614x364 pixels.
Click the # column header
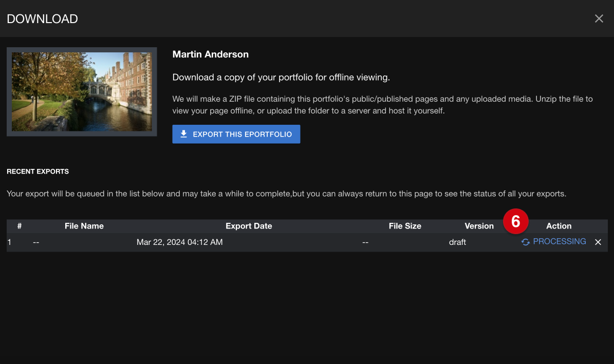point(20,226)
